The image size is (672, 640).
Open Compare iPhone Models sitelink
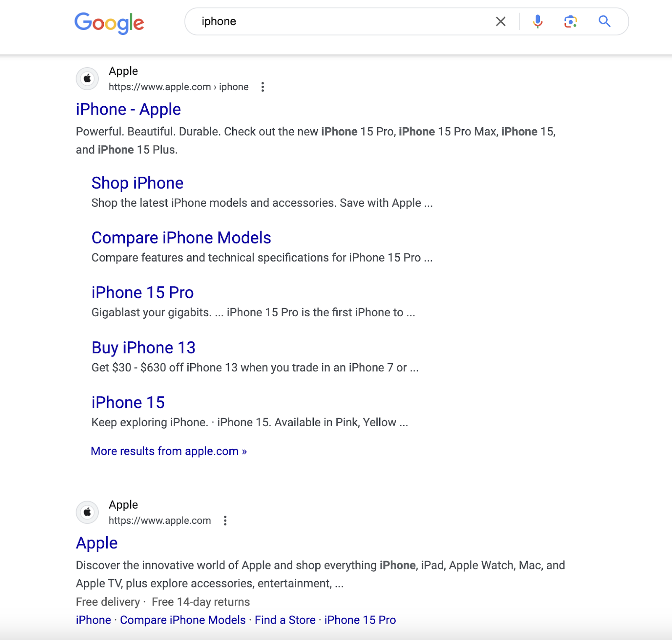[x=181, y=237]
